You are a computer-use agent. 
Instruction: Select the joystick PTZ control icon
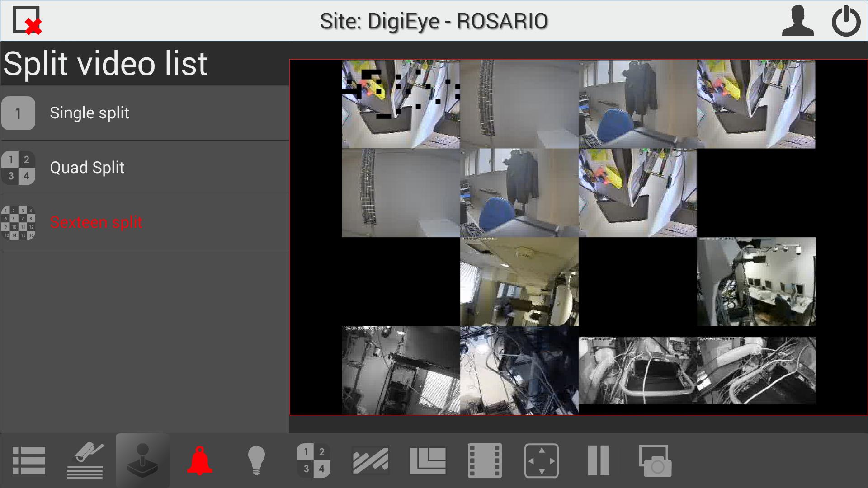tap(142, 461)
